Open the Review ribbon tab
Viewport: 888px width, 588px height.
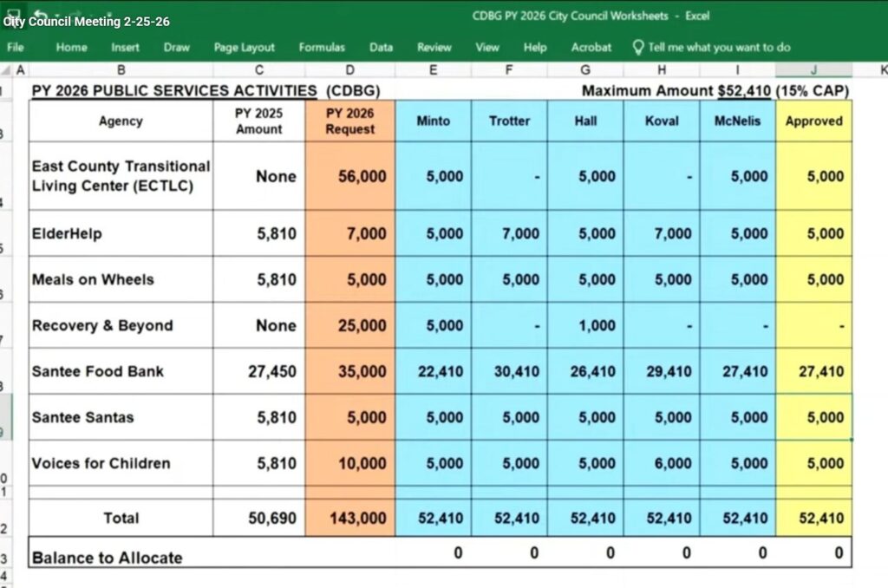434,48
